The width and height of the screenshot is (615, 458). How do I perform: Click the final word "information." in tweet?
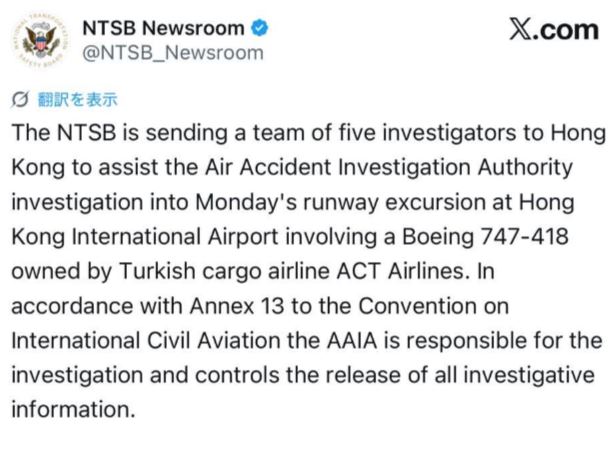pyautogui.click(x=71, y=410)
